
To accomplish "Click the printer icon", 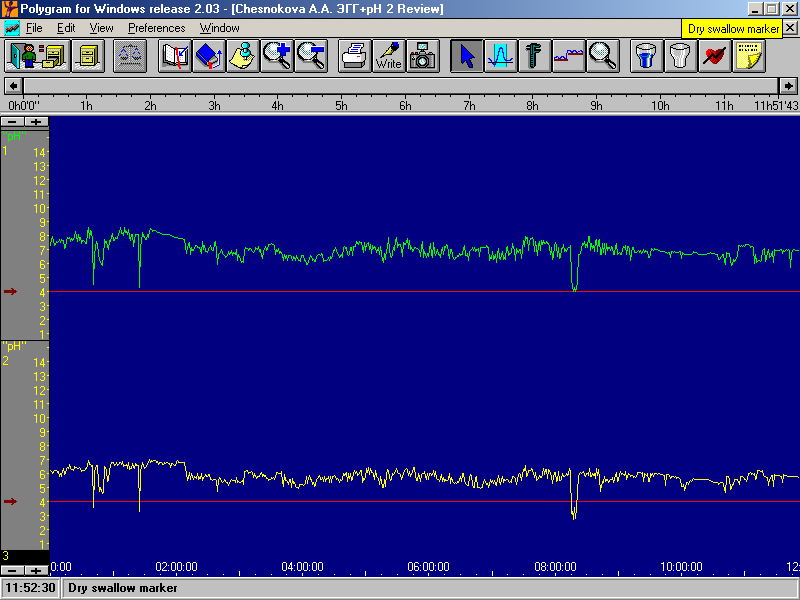I will (355, 56).
